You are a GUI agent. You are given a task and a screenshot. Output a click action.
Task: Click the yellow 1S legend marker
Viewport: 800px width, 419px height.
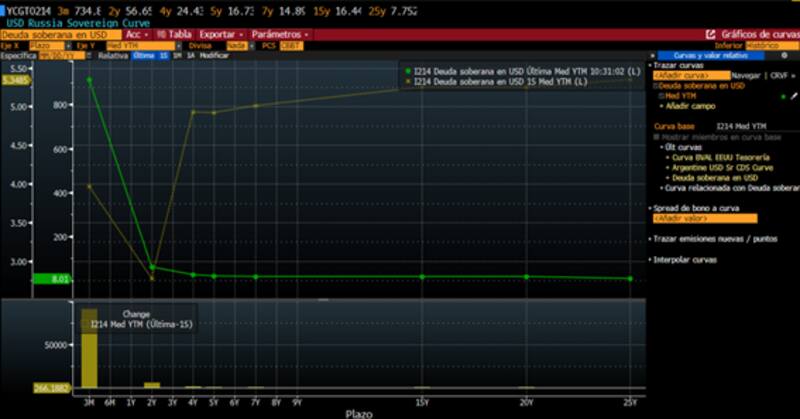[x=405, y=82]
